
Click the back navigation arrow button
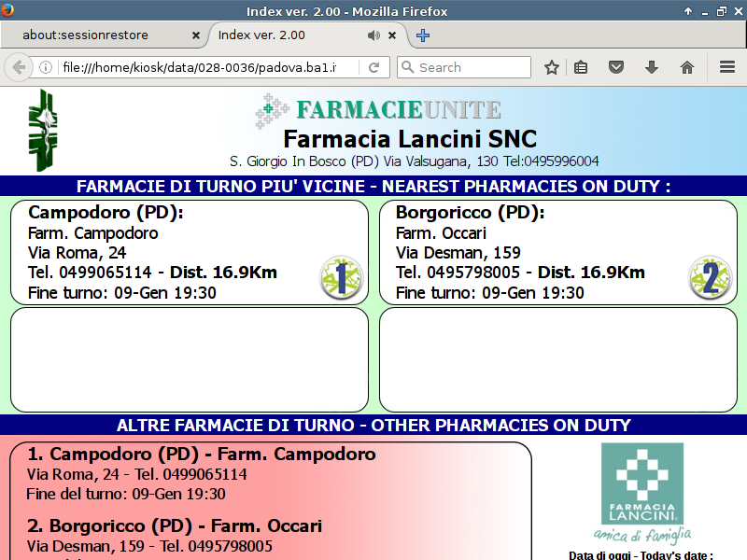click(18, 67)
